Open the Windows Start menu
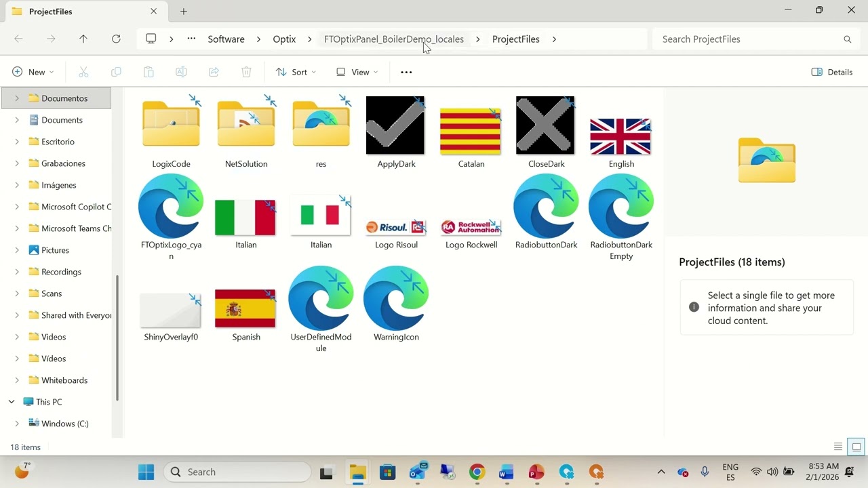This screenshot has width=868, height=488. point(146,472)
